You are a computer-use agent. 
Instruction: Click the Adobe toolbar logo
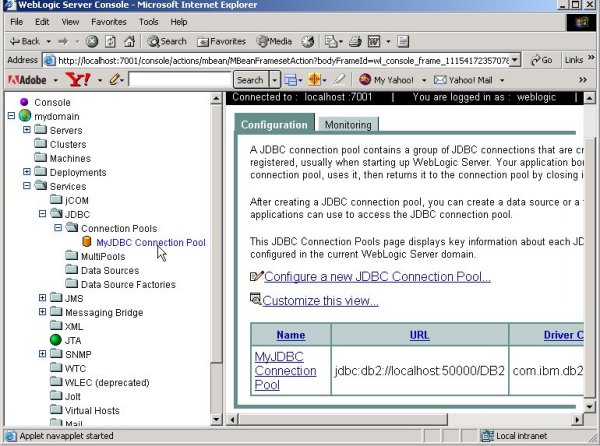[27, 80]
